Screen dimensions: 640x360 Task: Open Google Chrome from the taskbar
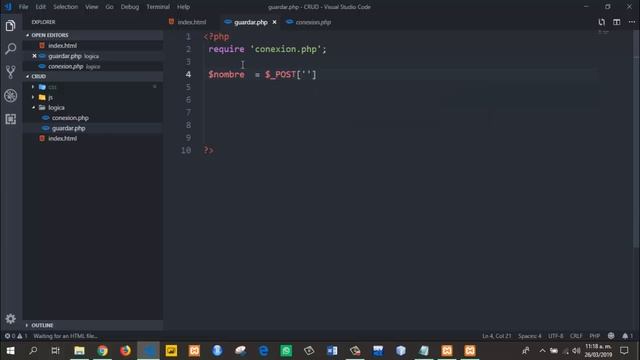(x=102, y=351)
